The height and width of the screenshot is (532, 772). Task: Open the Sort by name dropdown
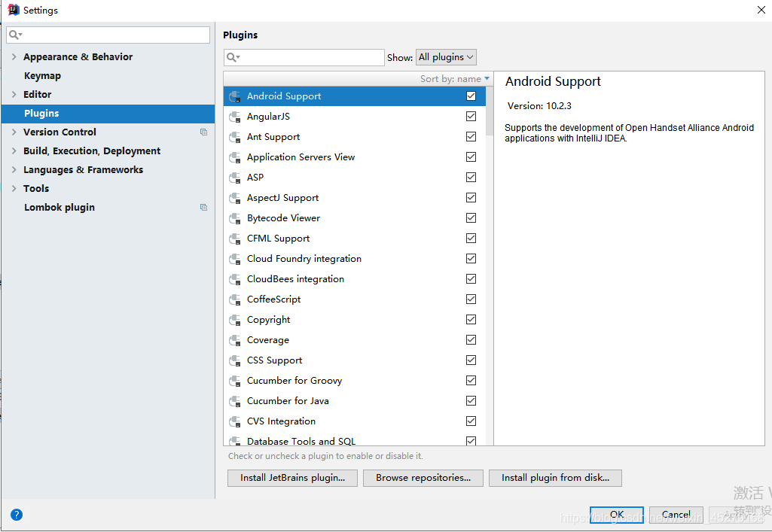coord(454,79)
